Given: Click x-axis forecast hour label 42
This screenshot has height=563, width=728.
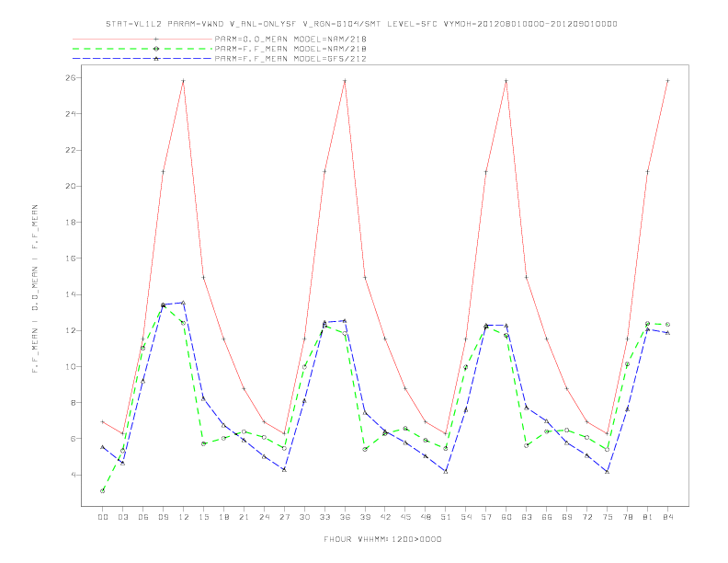Looking at the screenshot, I should [x=385, y=517].
